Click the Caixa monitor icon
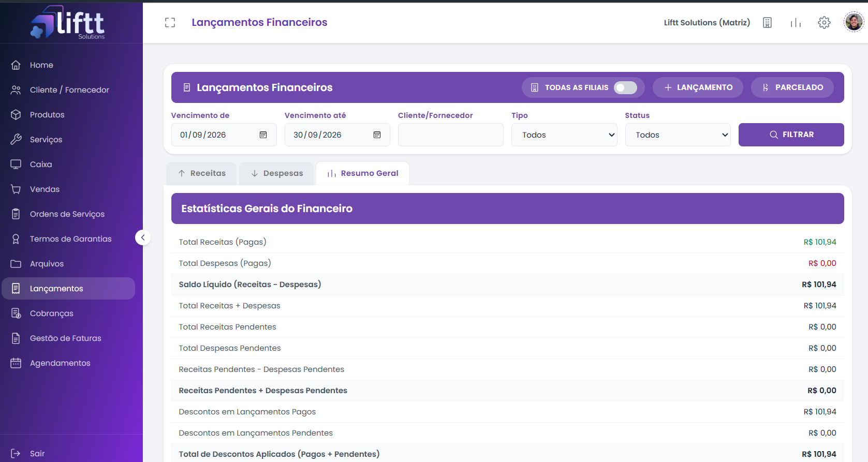The height and width of the screenshot is (462, 868). [16, 165]
